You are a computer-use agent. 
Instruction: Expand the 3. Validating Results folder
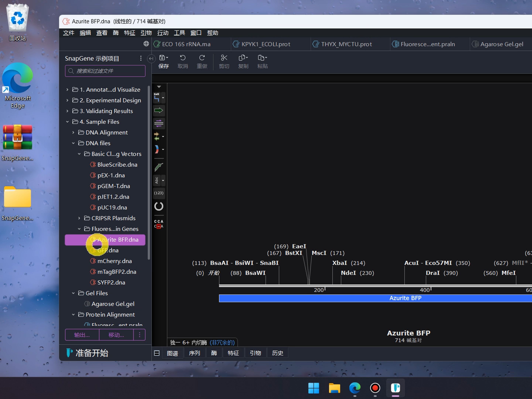(67, 111)
